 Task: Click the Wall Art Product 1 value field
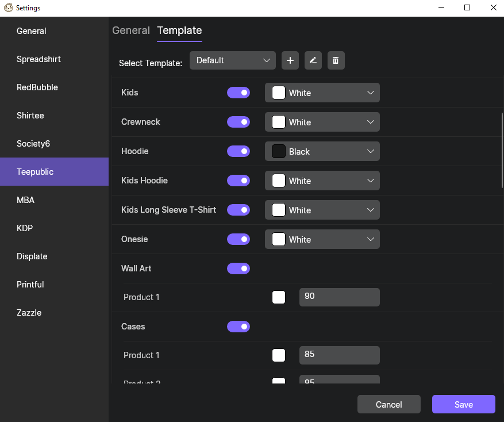pyautogui.click(x=340, y=297)
